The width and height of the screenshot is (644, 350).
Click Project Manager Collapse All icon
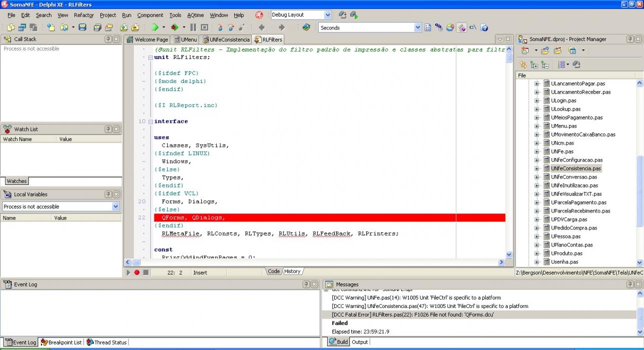coord(545,64)
